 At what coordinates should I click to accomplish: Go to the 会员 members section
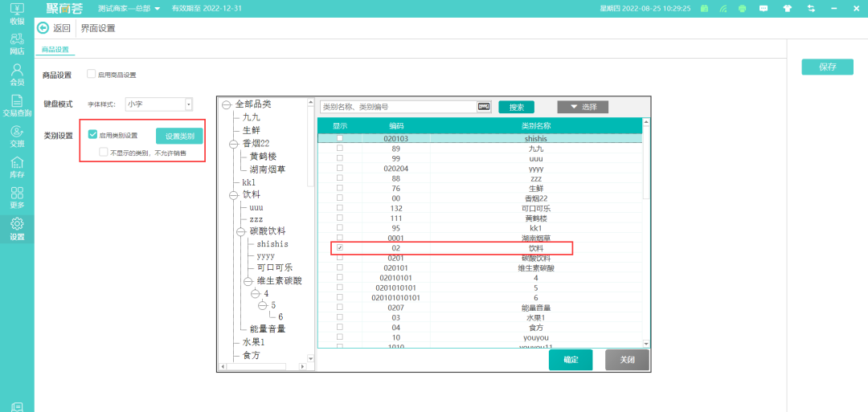[17, 74]
